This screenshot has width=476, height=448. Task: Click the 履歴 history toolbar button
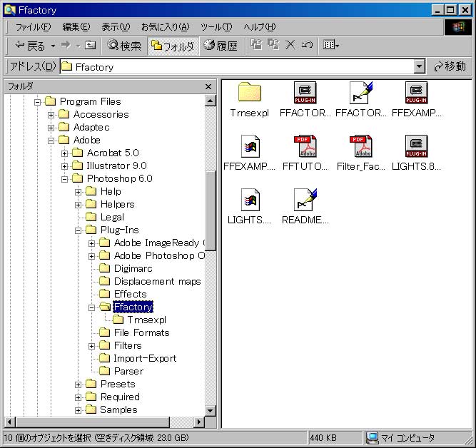pyautogui.click(x=221, y=46)
